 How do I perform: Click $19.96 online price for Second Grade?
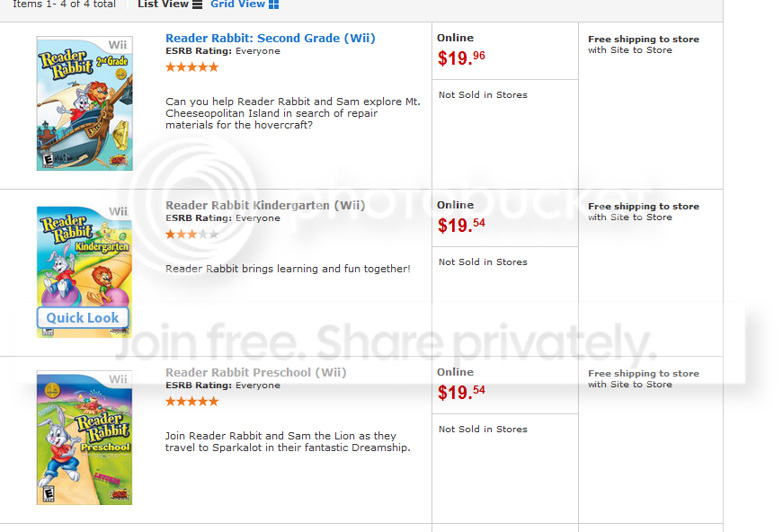pos(461,58)
